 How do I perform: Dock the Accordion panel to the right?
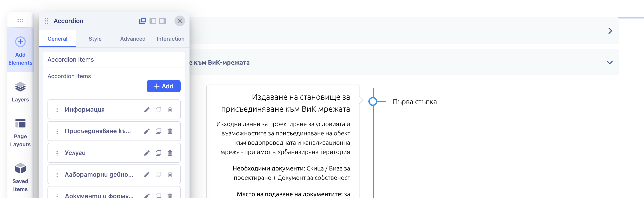point(162,21)
